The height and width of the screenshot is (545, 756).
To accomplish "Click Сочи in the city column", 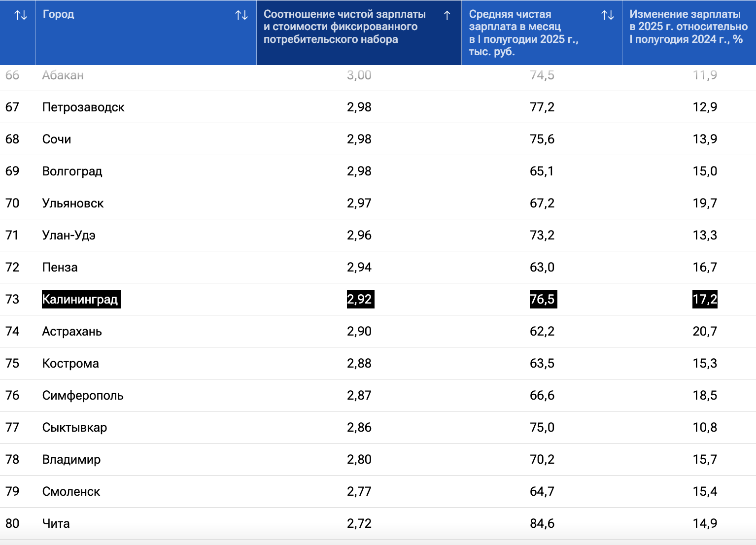I will click(x=57, y=139).
